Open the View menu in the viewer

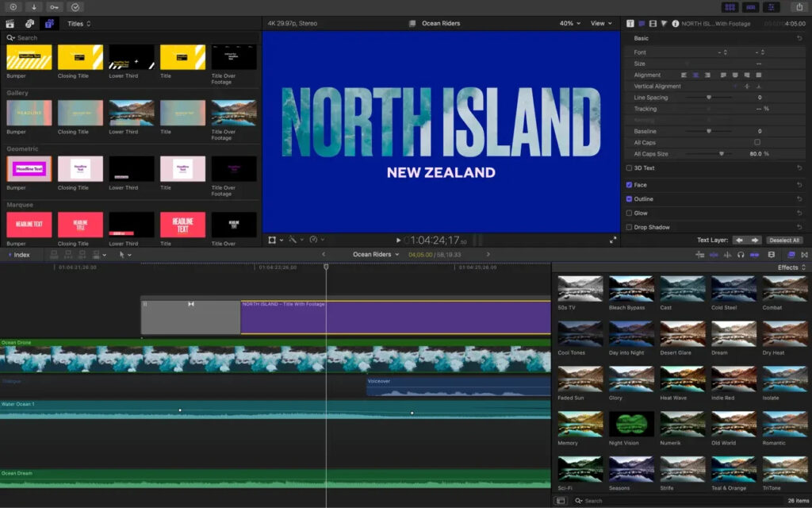click(x=600, y=23)
